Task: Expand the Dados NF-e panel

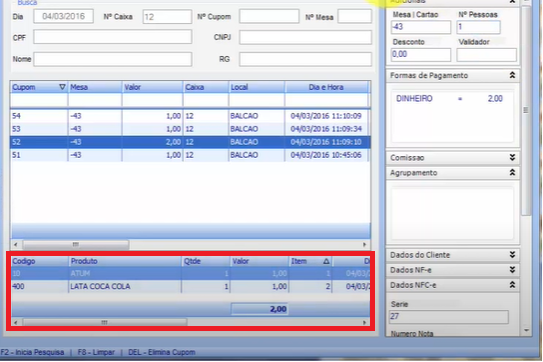Action: click(512, 270)
